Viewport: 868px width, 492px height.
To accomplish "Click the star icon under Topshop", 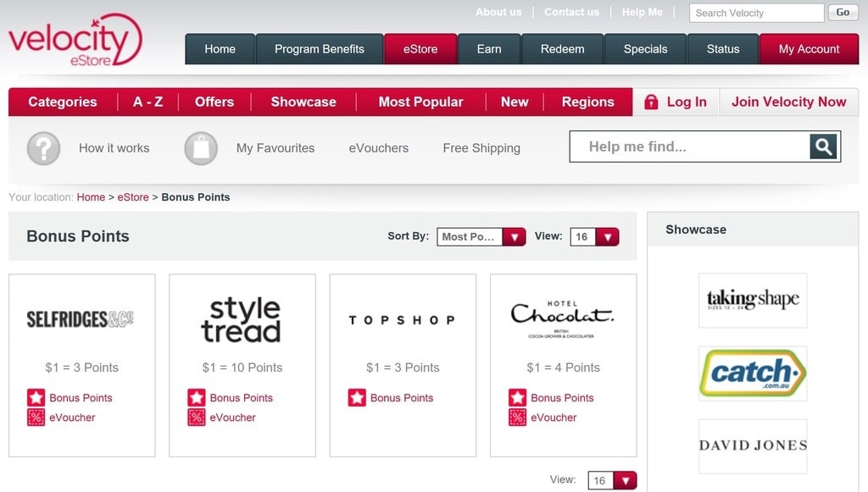I will point(357,397).
